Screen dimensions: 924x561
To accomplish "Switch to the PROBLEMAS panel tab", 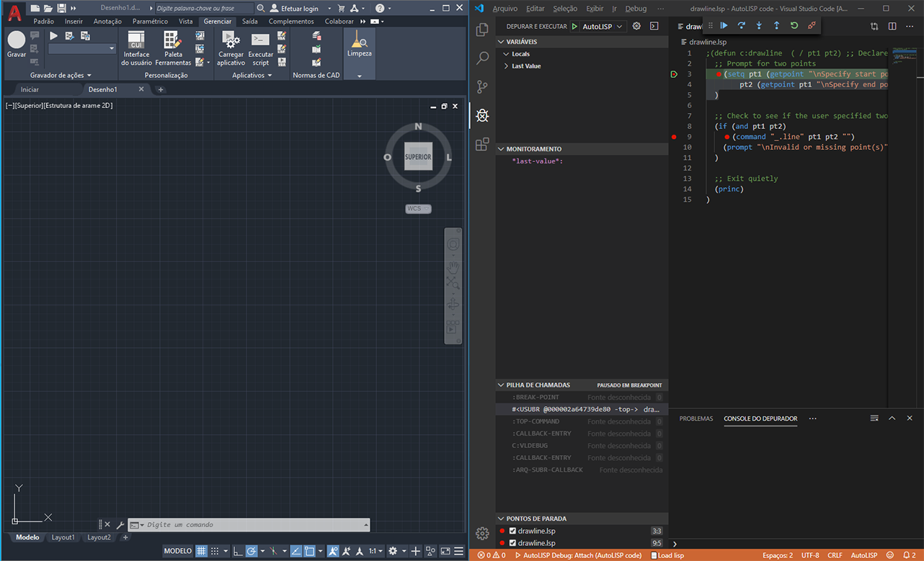I will click(x=696, y=418).
